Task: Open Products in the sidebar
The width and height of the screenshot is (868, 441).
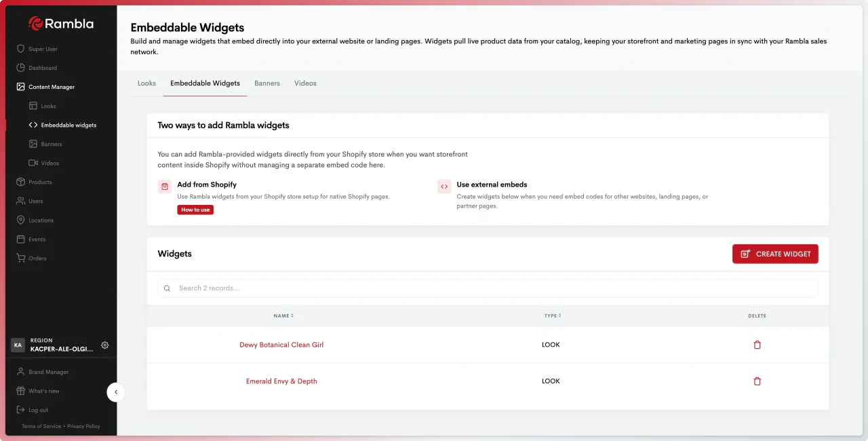Action: [x=40, y=182]
